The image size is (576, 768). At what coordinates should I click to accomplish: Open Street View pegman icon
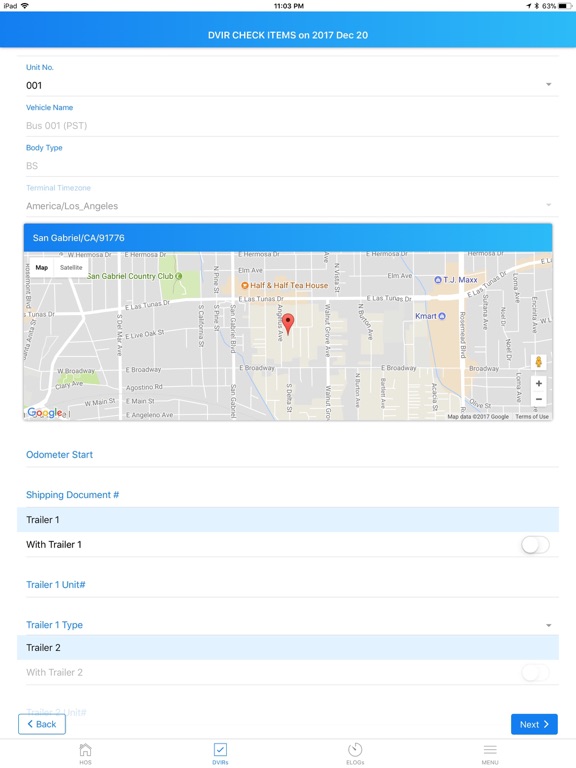pyautogui.click(x=538, y=361)
